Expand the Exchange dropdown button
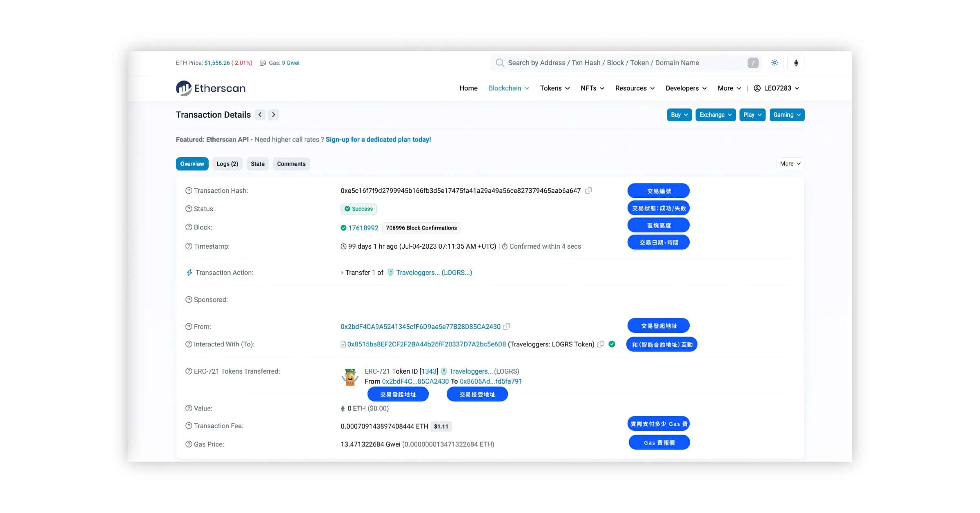 [x=715, y=115]
